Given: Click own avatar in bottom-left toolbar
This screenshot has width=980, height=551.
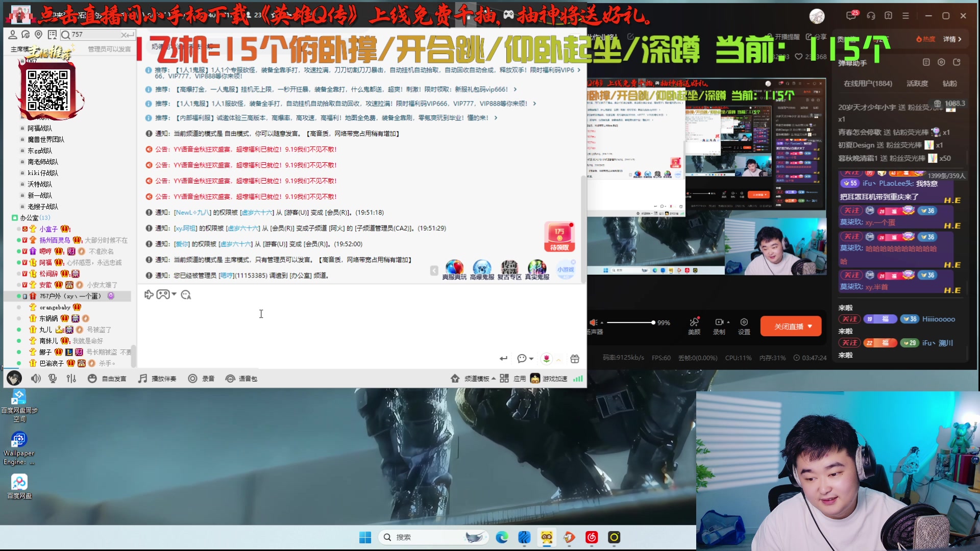Looking at the screenshot, I should 14,378.
